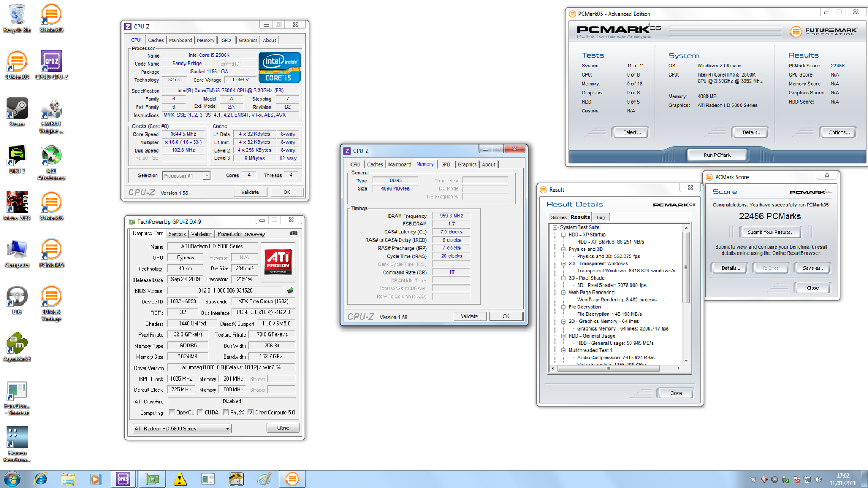Open the AquaMark3 desktop icon

point(17,347)
